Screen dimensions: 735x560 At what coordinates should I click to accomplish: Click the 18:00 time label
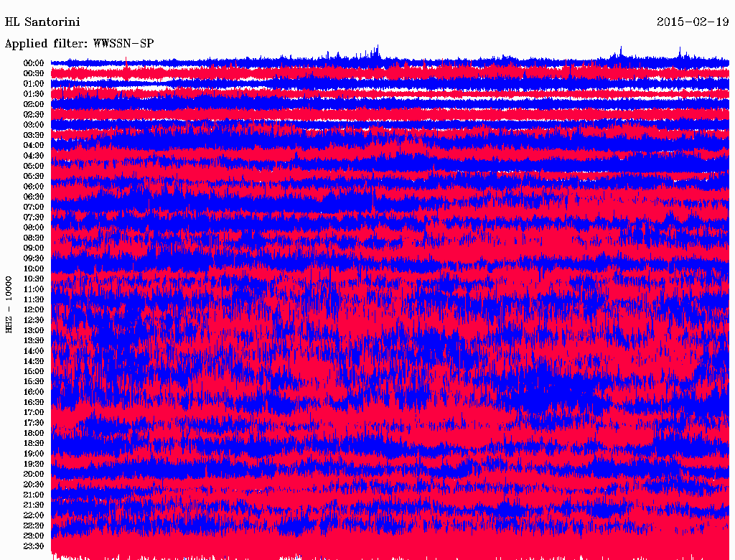click(x=33, y=434)
